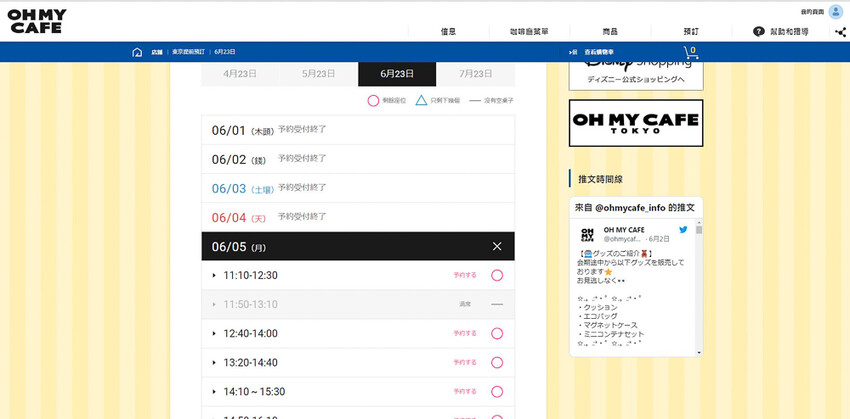Click 予約する link for 12:40-14:00

tap(465, 333)
